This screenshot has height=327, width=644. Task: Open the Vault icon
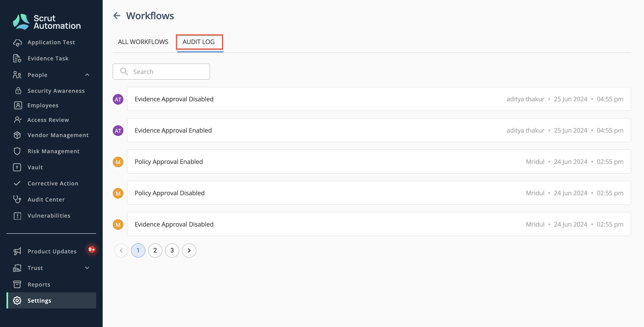coord(17,167)
